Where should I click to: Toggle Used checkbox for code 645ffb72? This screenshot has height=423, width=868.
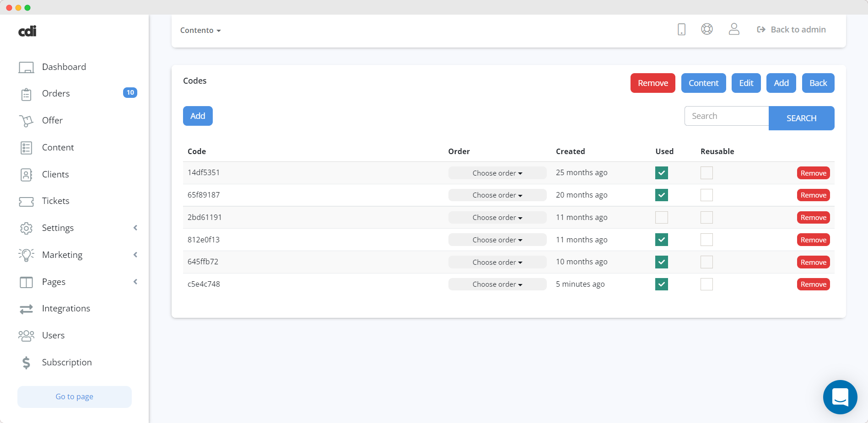pos(662,262)
